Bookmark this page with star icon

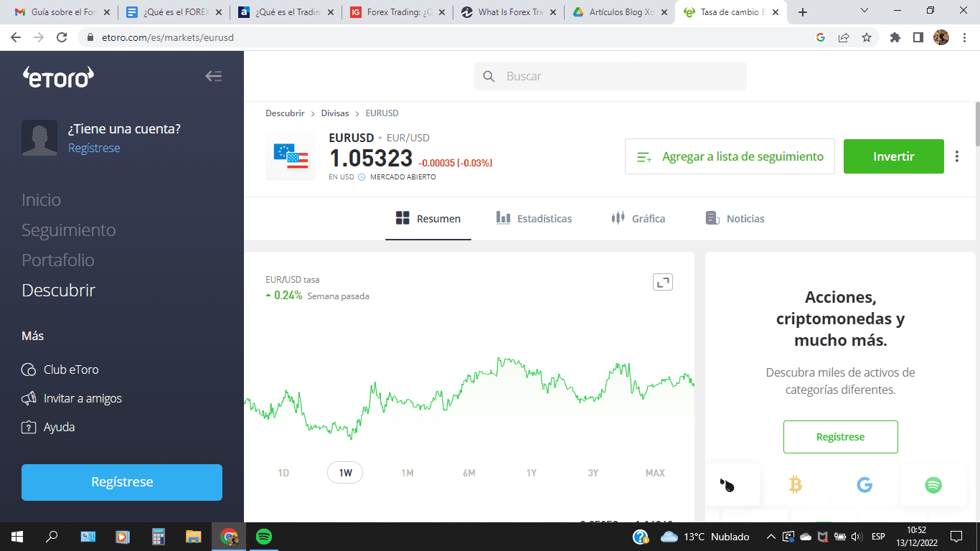pyautogui.click(x=867, y=37)
